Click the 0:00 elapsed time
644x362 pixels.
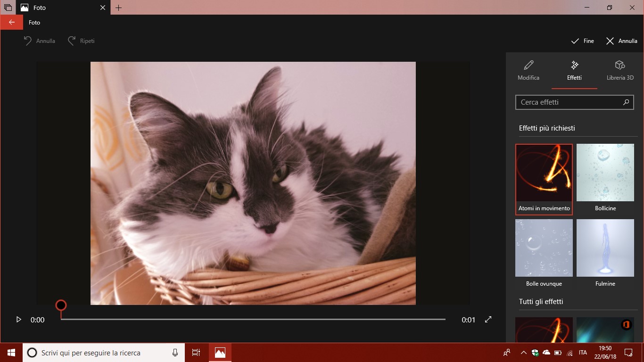click(x=38, y=320)
